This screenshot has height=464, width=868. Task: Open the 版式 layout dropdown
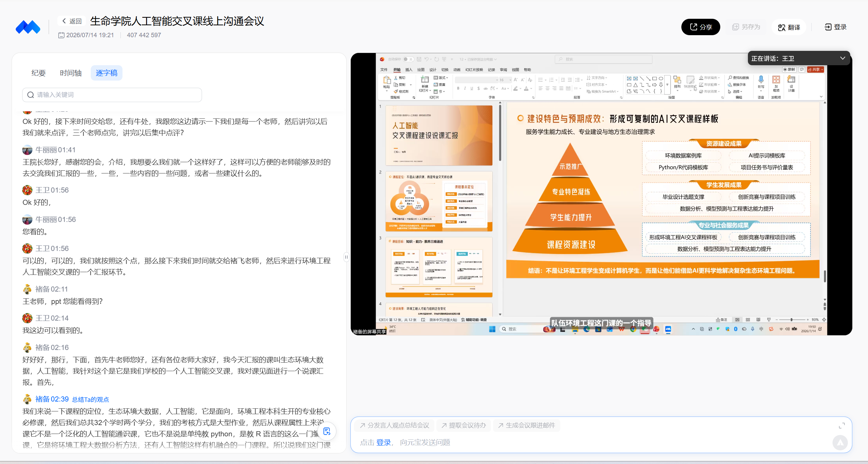tap(441, 78)
